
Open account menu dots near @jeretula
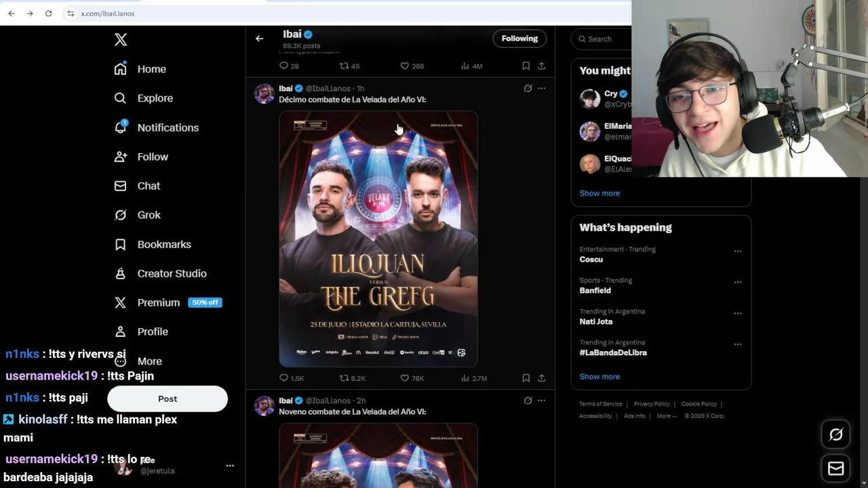tap(230, 466)
